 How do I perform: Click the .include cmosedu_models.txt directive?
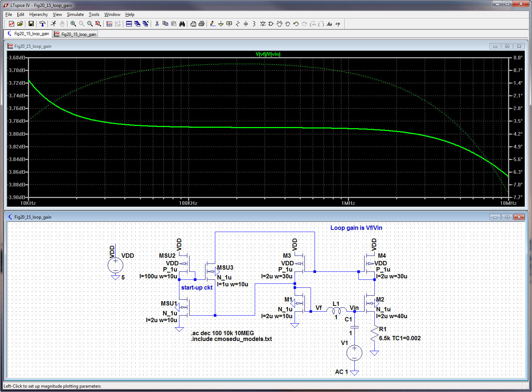[231, 339]
